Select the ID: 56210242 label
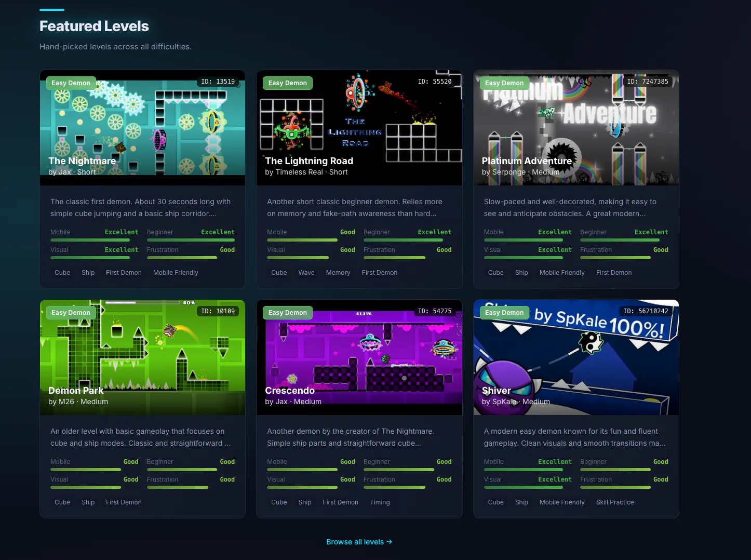Image resolution: width=751 pixels, height=560 pixels. tap(646, 311)
